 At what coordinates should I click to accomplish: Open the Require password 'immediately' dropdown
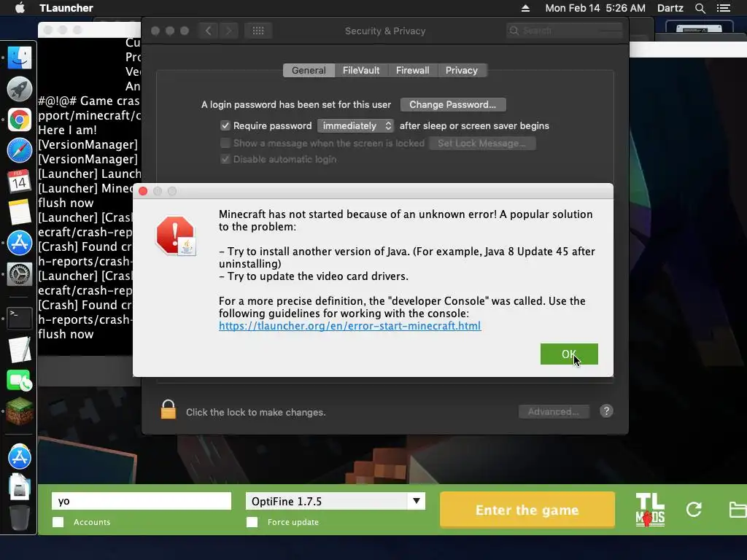click(x=355, y=125)
